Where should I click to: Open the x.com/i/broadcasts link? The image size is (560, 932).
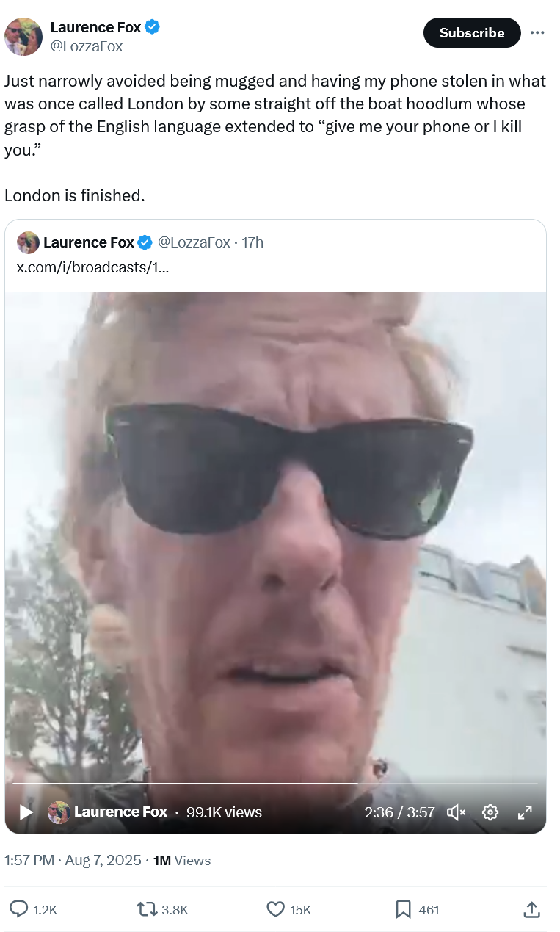coord(93,267)
